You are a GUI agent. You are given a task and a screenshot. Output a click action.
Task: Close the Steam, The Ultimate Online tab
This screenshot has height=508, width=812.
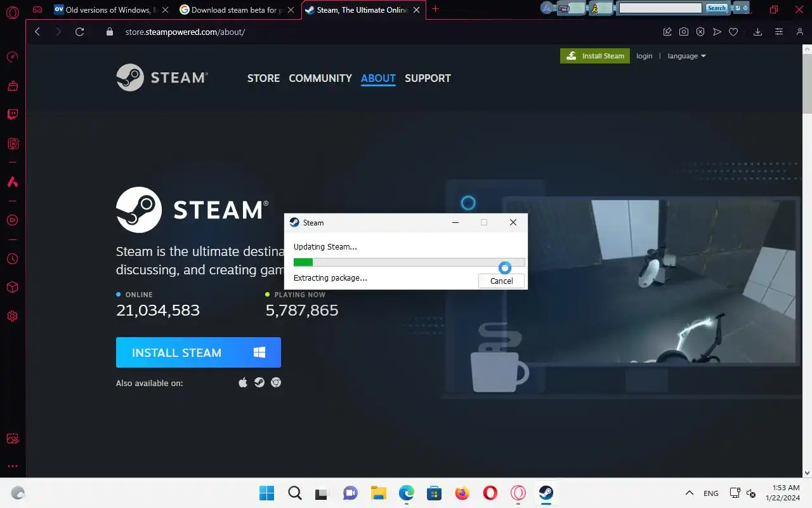[x=416, y=10]
